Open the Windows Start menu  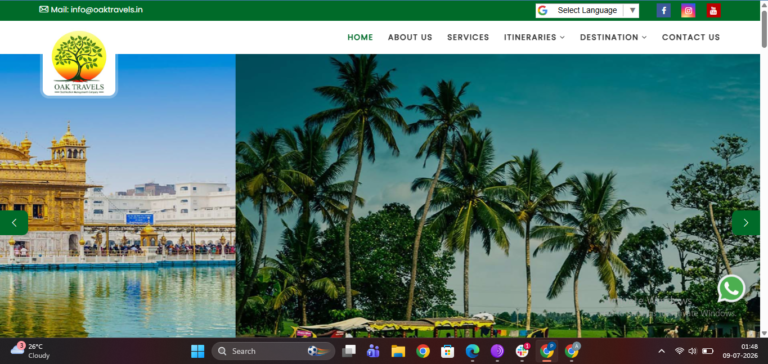pos(197,351)
